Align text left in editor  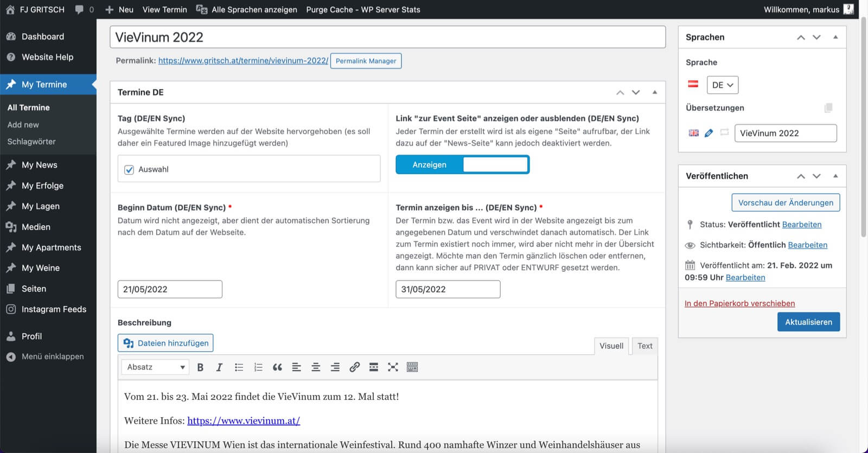(296, 367)
